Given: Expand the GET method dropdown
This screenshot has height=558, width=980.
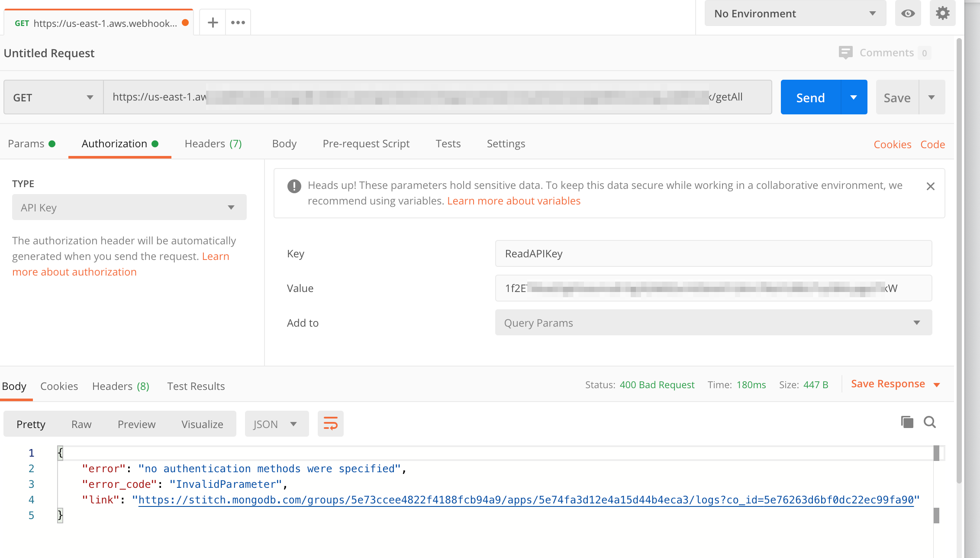Looking at the screenshot, I should point(53,97).
